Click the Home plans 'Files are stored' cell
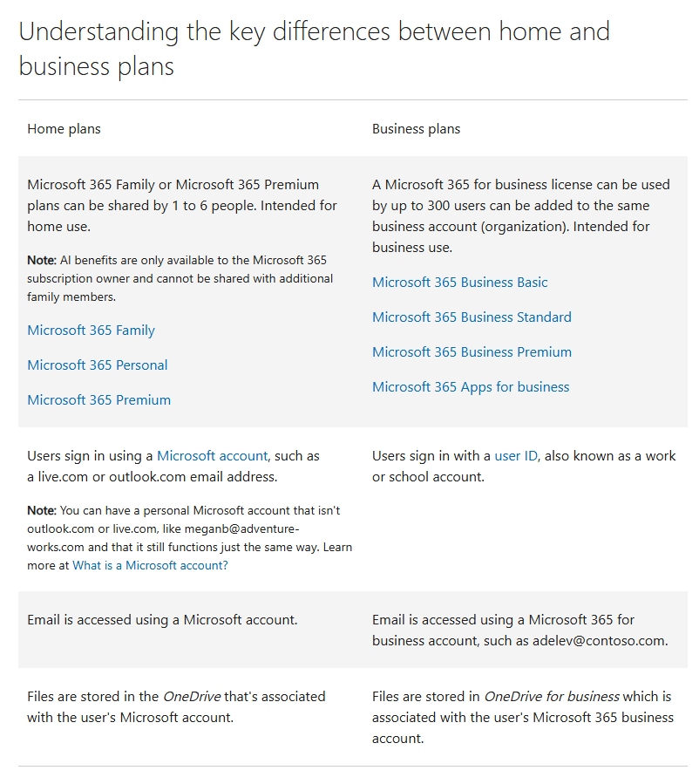699x784 pixels. pyautogui.click(x=176, y=707)
